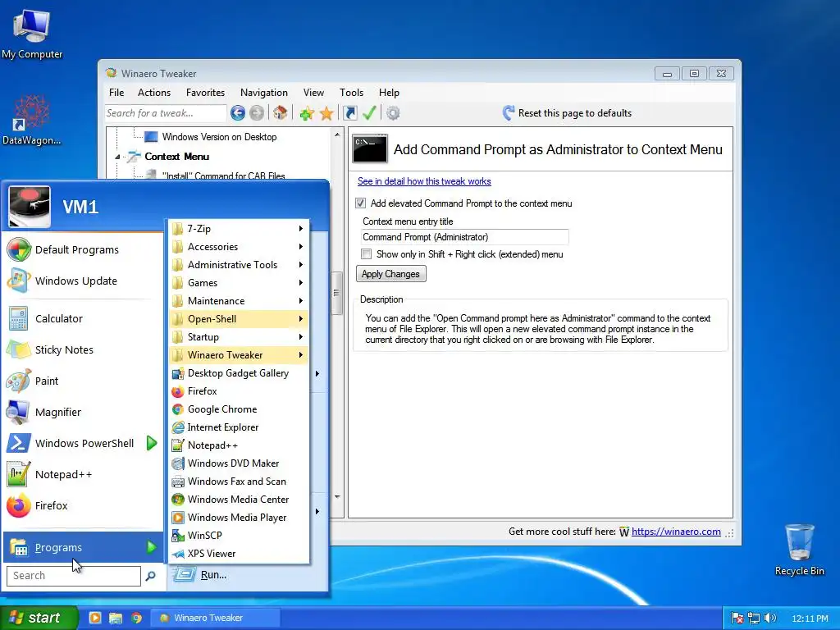Open favorites list star icon
Image resolution: width=840 pixels, height=630 pixels.
pyautogui.click(x=326, y=113)
